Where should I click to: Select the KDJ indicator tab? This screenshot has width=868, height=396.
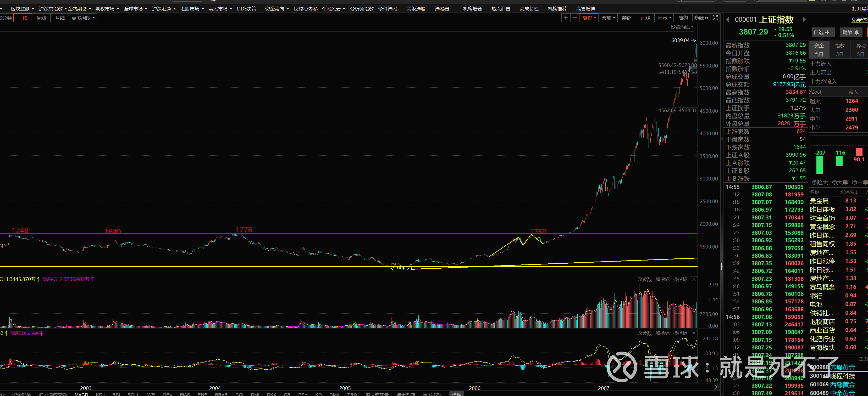100,394
